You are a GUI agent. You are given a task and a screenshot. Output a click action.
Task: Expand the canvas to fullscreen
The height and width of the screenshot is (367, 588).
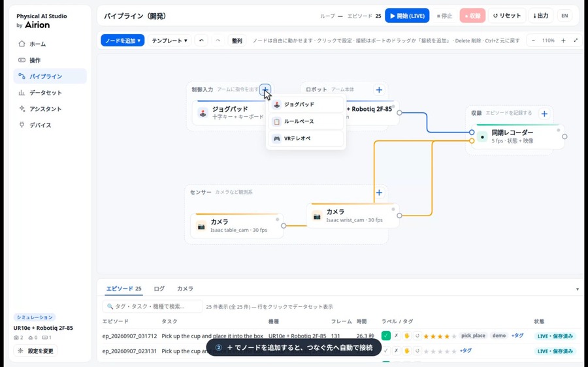tap(576, 40)
